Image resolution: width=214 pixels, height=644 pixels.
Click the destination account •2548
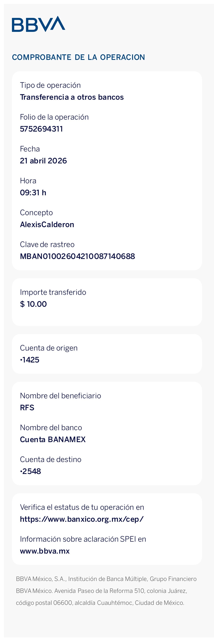coord(31,471)
